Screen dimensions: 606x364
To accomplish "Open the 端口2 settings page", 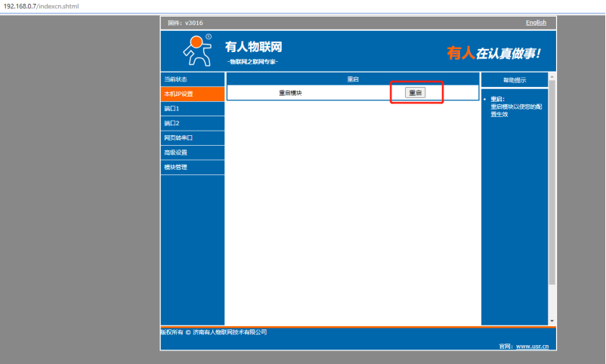I will pos(192,123).
